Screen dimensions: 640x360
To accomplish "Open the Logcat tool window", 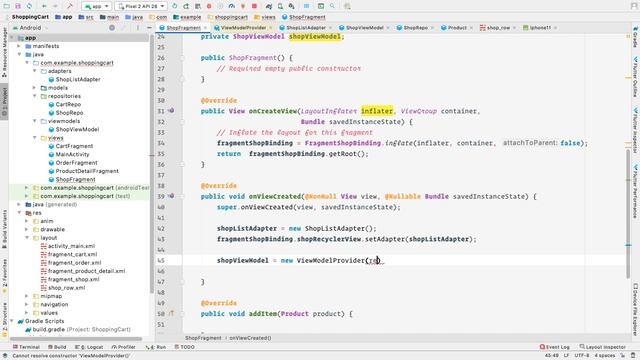I will (89, 347).
